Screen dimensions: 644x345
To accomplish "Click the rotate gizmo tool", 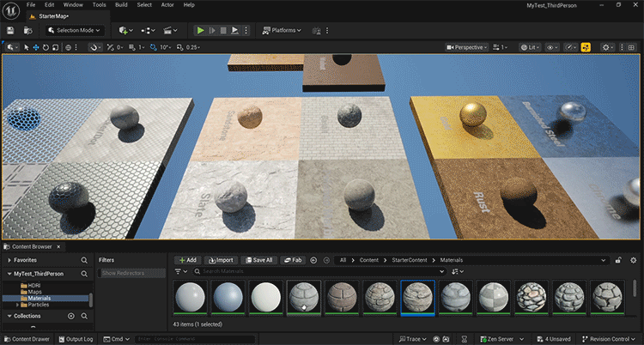I will pos(46,46).
